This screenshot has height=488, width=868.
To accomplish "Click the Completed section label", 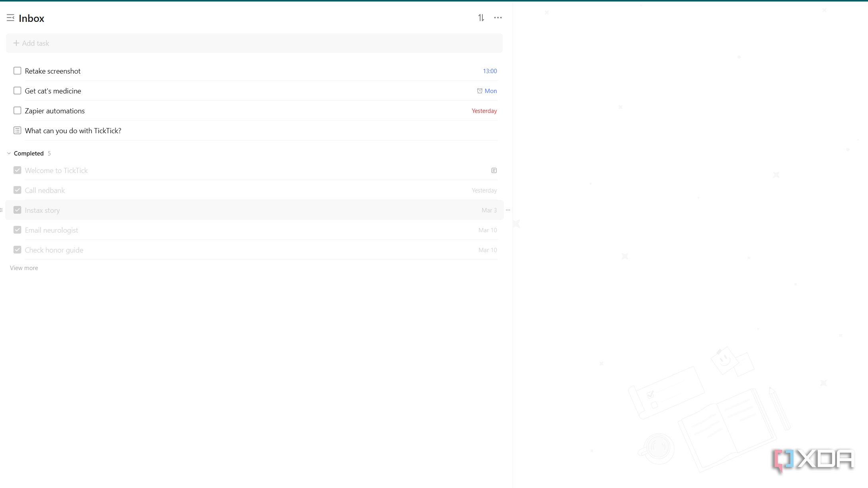I will pyautogui.click(x=29, y=154).
